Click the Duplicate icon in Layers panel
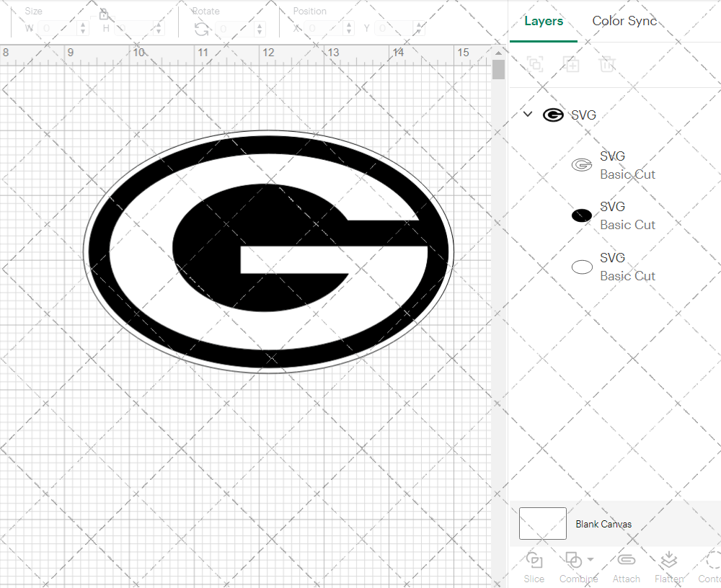This screenshot has height=588, width=721. point(571,64)
